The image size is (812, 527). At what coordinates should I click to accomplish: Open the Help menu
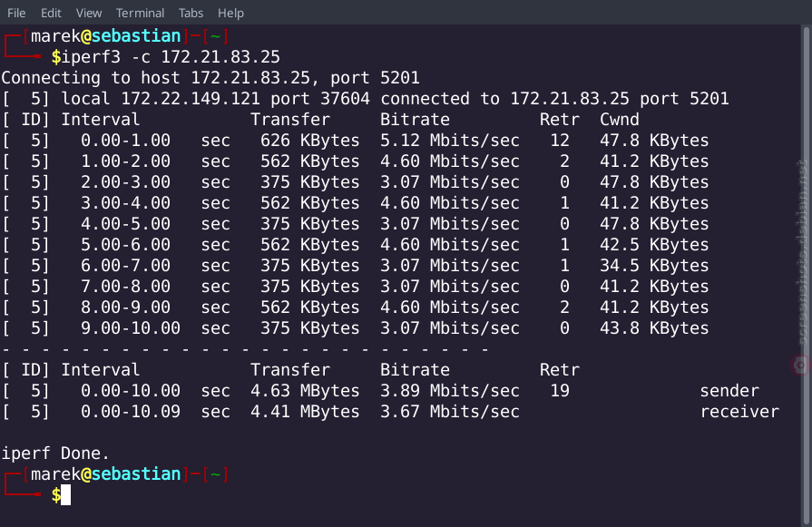230,13
